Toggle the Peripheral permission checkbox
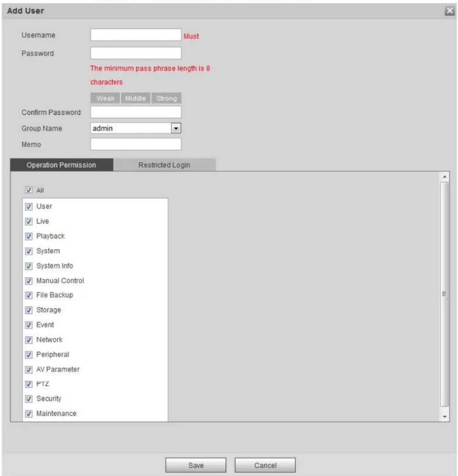Viewport: 458px width, 476px height. 28,355
